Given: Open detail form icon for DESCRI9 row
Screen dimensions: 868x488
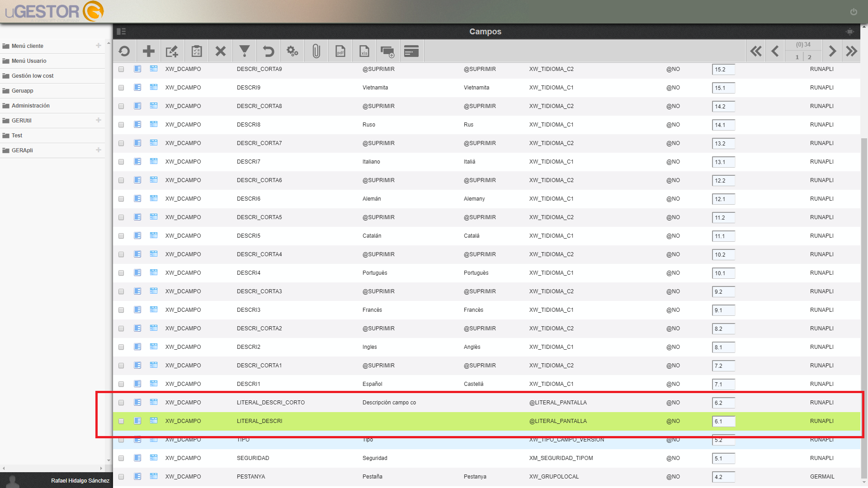Looking at the screenshot, I should (x=137, y=87).
